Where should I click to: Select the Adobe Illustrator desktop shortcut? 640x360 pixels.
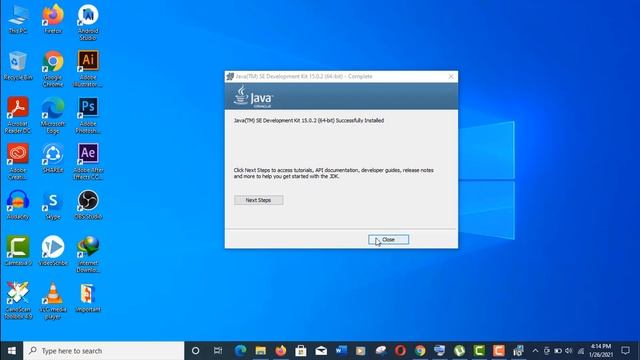pos(88,69)
